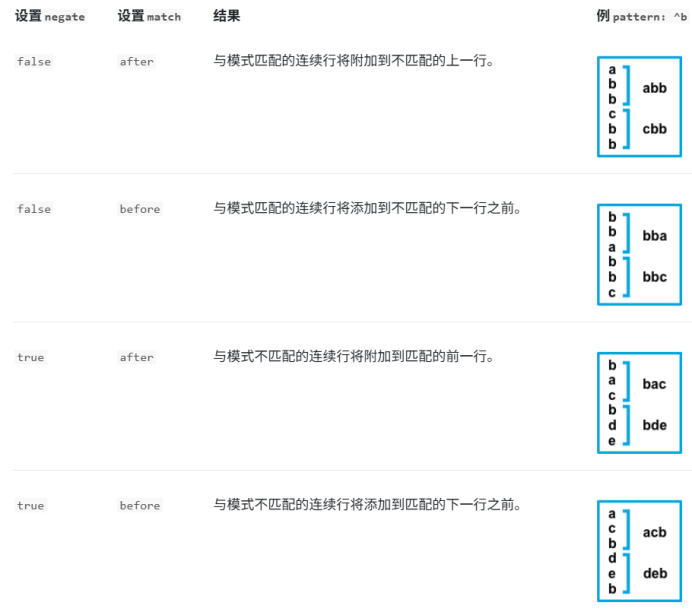Select 'before' in the negate true row
Screen dimensions: 692x612
tap(140, 505)
